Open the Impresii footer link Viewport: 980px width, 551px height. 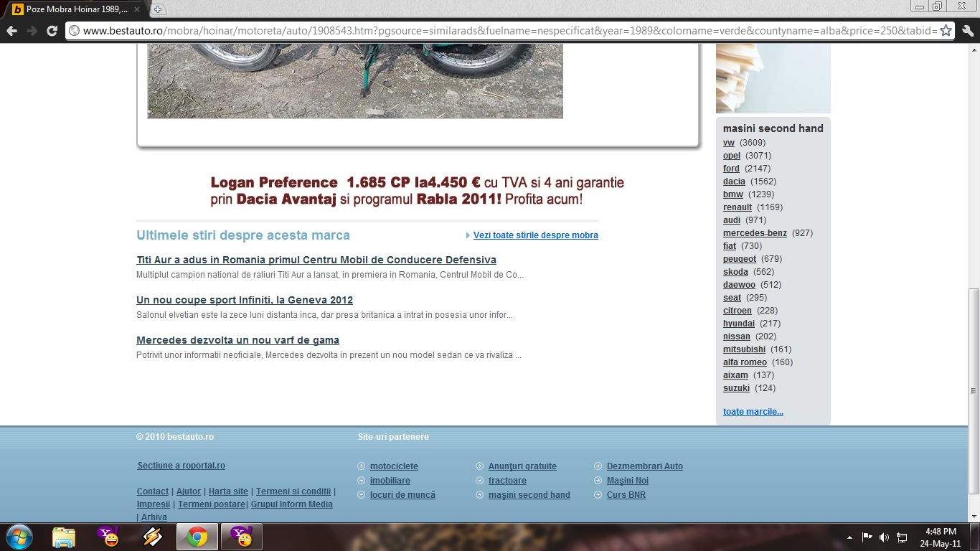(x=154, y=504)
